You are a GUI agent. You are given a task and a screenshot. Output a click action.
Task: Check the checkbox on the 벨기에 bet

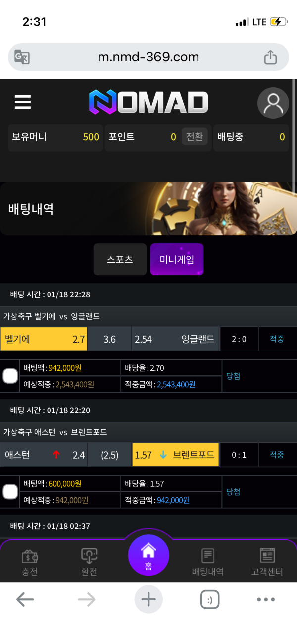coord(10,375)
